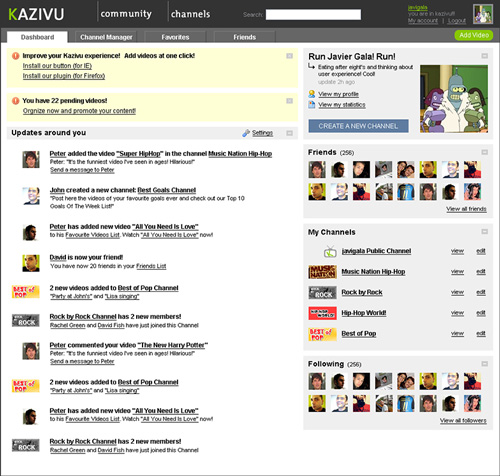This screenshot has height=476, width=500.
Task: Click the View my statistics icon
Action: (312, 105)
